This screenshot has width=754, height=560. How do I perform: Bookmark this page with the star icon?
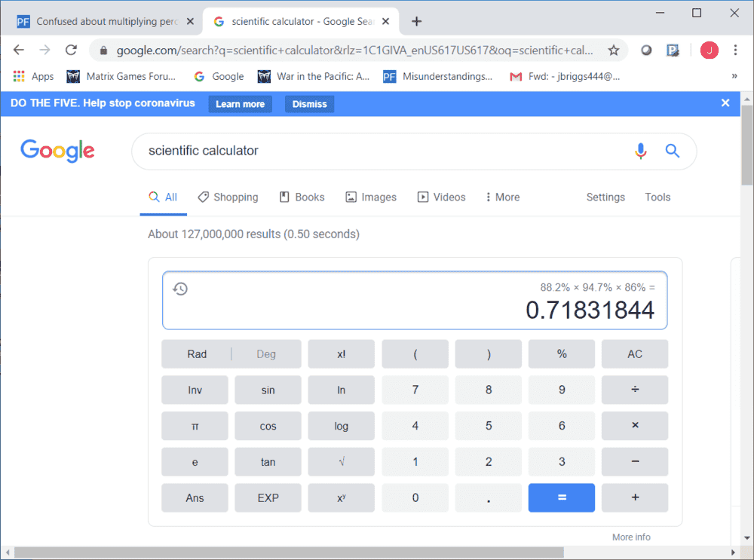614,50
